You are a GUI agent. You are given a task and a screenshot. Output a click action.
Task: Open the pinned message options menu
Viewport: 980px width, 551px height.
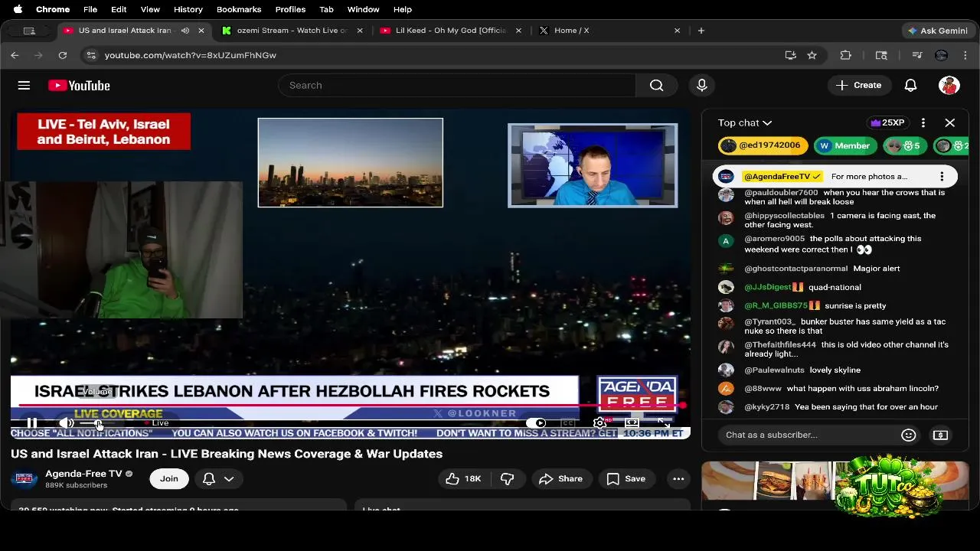click(x=942, y=177)
